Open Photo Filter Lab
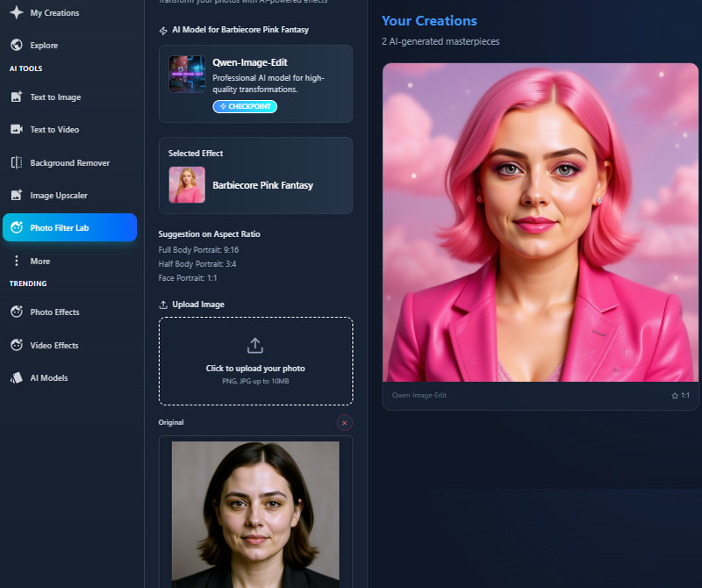 coord(69,227)
